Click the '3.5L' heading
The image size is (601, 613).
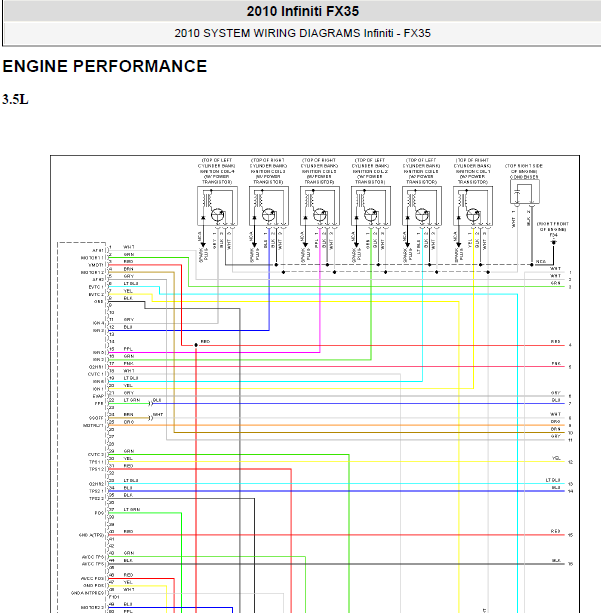click(x=15, y=99)
